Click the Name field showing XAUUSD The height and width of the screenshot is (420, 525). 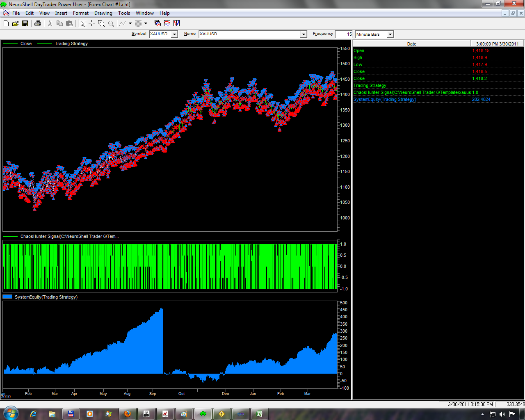pyautogui.click(x=249, y=34)
